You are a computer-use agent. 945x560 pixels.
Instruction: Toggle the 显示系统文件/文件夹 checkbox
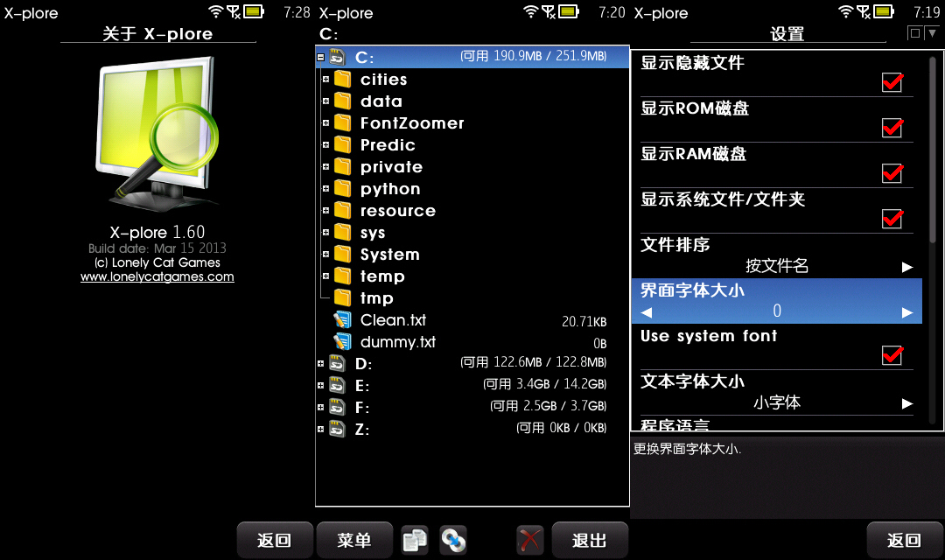point(892,218)
